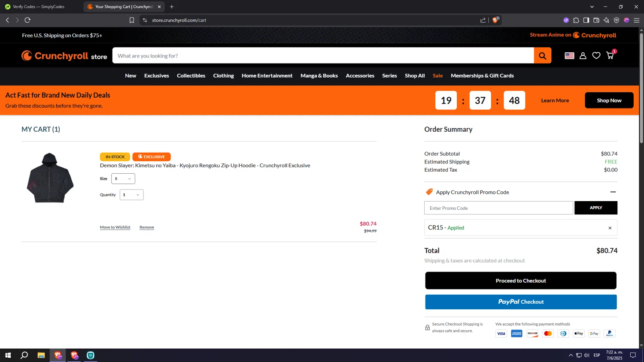Click the PayPal Checkout button
This screenshot has height=362, width=644.
point(521,302)
